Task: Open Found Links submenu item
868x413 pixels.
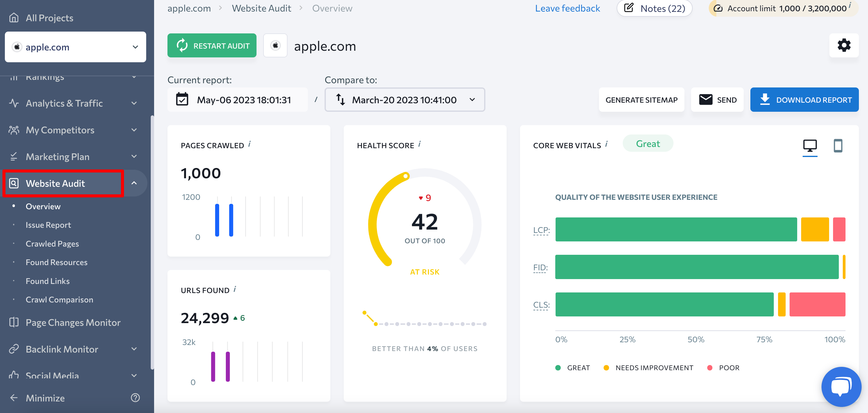Action: (x=47, y=281)
